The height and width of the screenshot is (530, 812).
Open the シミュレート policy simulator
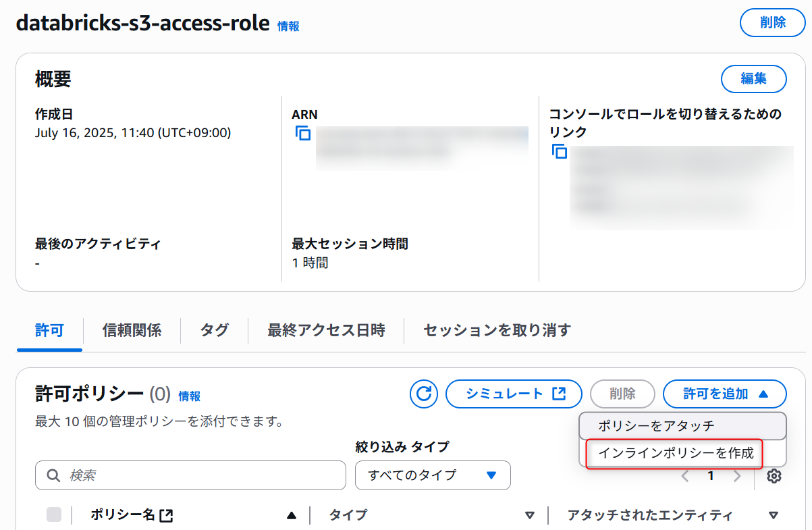click(x=514, y=394)
